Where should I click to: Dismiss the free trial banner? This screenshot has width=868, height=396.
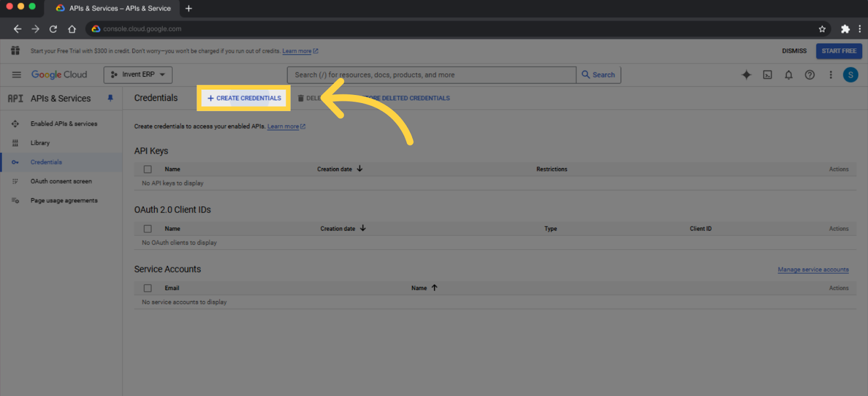click(794, 51)
